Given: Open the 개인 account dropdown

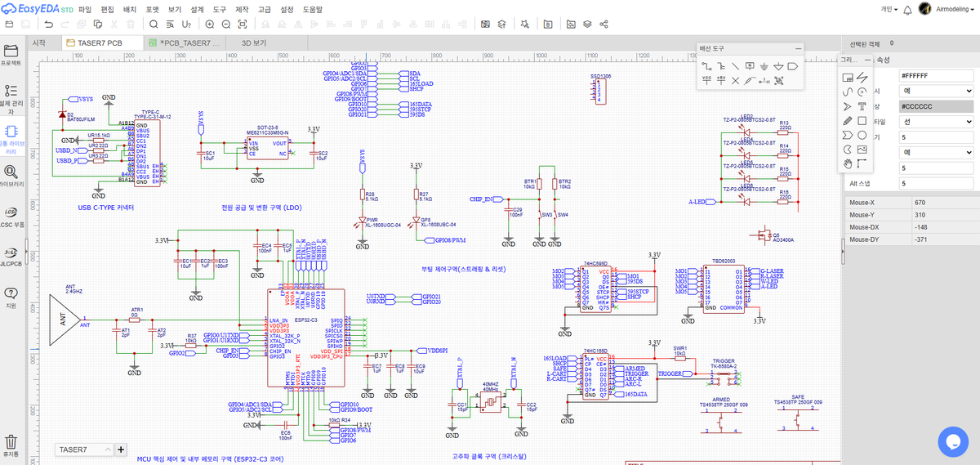Looking at the screenshot, I should [889, 8].
